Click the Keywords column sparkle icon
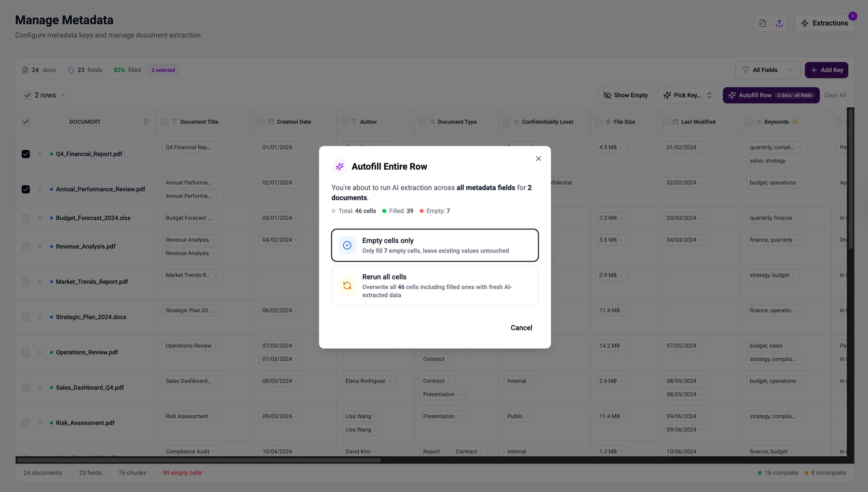 795,122
